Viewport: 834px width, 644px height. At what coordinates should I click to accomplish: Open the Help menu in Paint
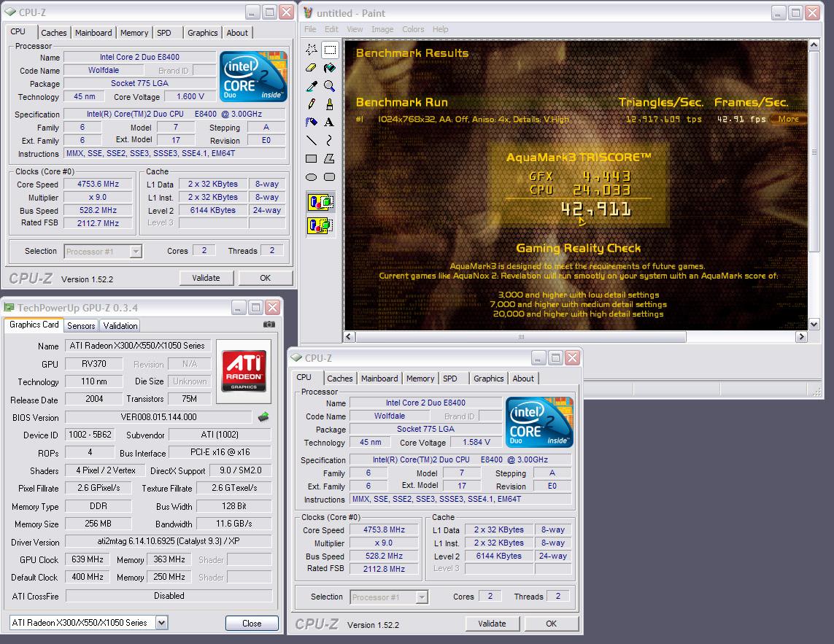coord(441,29)
